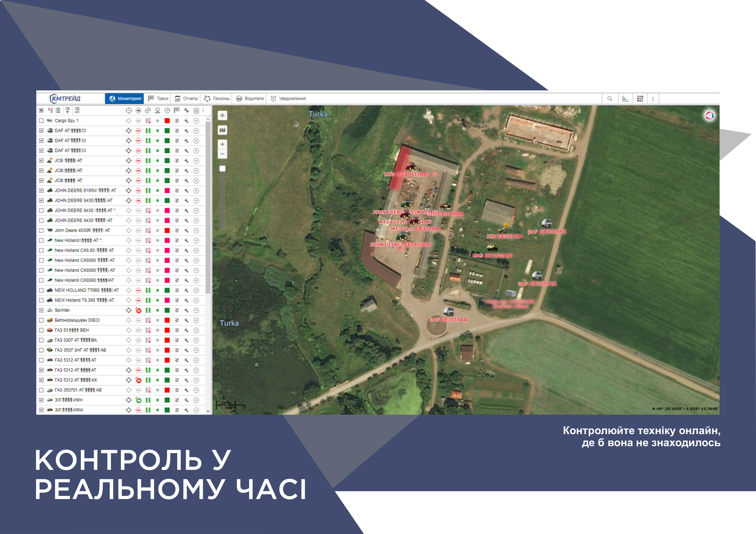Check the John Deere 4030R checkbox
Screen dimensions: 756x534
(x=41, y=230)
